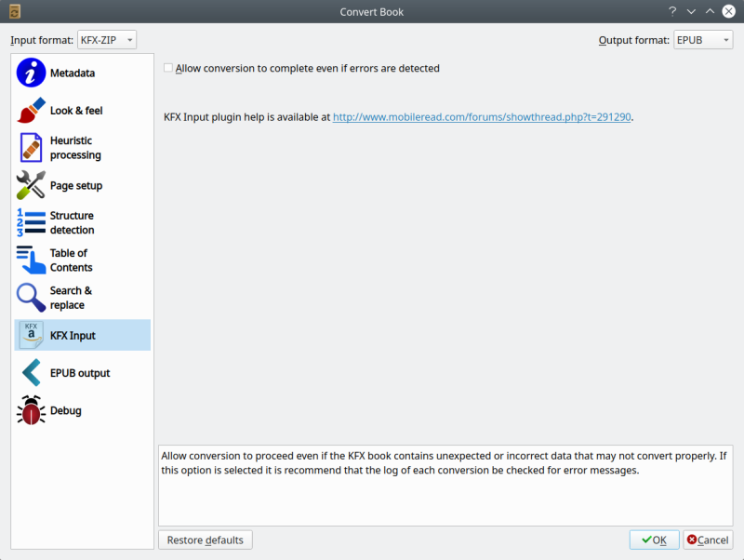Open the Metadata settings page
The width and height of the screenshot is (744, 560).
pyautogui.click(x=74, y=73)
